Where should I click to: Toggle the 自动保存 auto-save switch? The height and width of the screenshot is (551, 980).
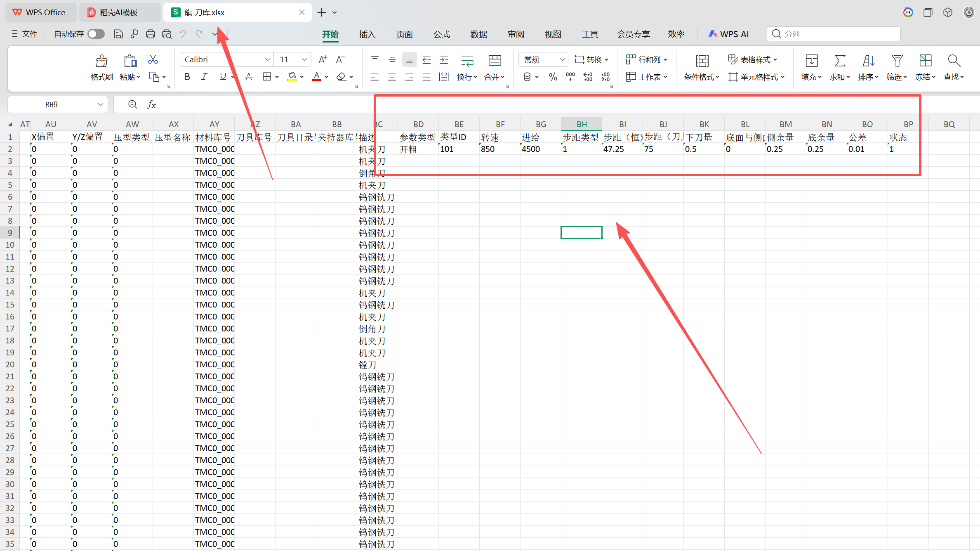tap(96, 34)
